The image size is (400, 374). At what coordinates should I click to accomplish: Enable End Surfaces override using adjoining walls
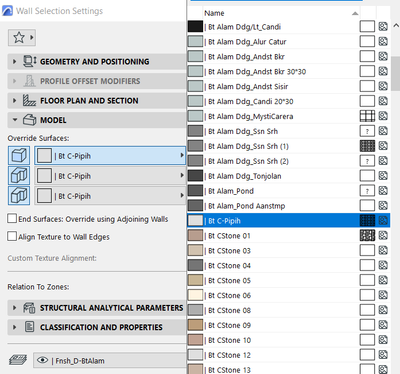pos(12,219)
